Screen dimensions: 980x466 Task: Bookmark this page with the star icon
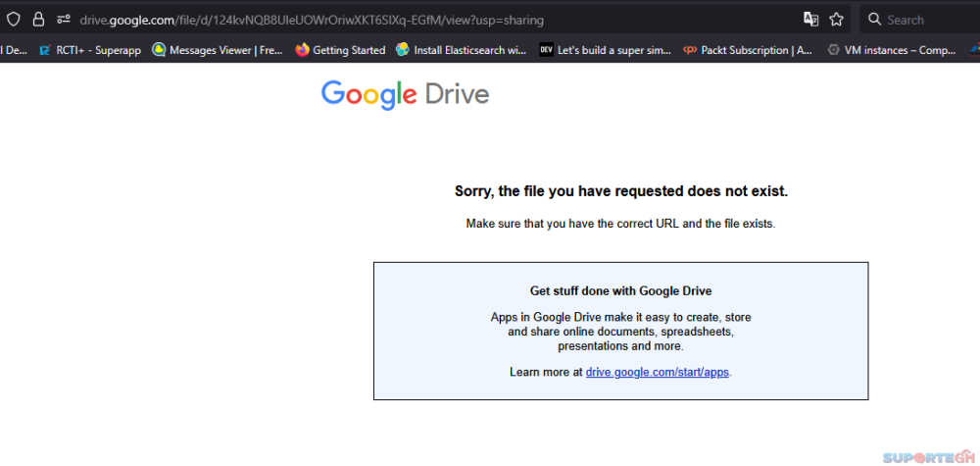click(x=837, y=19)
